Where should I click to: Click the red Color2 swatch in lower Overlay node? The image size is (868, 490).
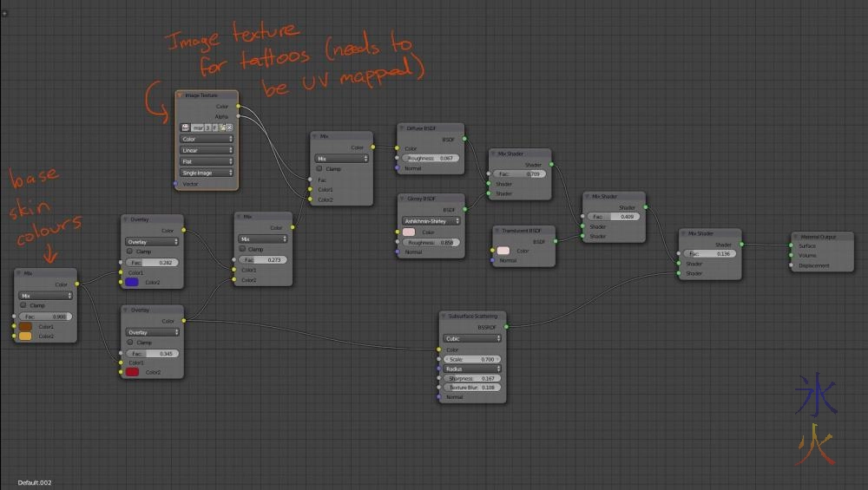coord(133,372)
